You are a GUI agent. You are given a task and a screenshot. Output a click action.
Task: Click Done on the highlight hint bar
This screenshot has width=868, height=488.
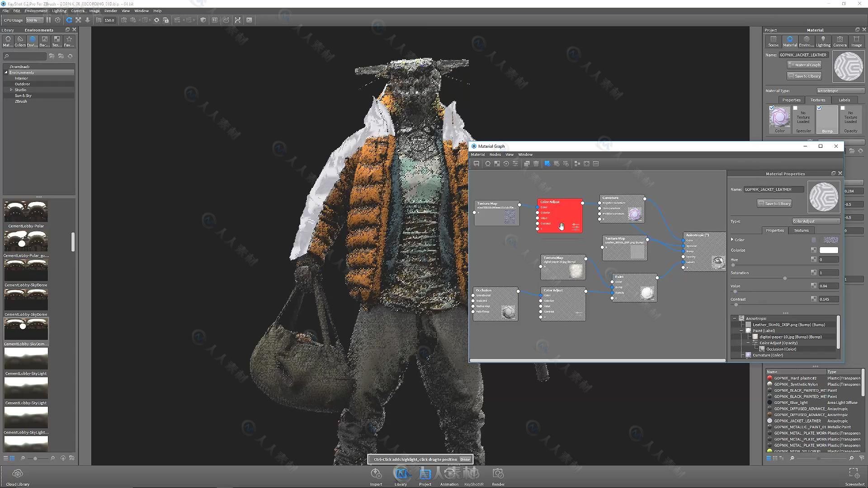tap(465, 459)
